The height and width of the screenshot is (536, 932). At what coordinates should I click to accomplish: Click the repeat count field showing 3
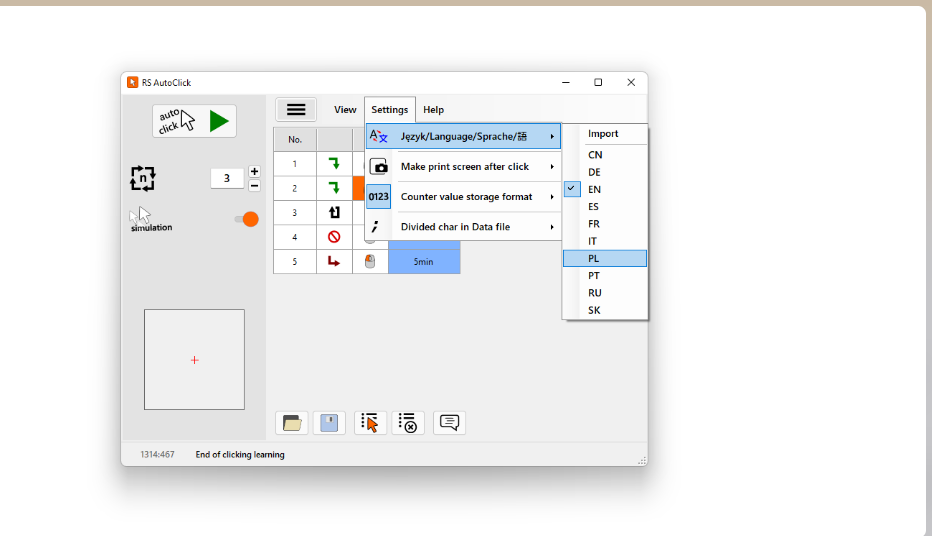tap(227, 178)
